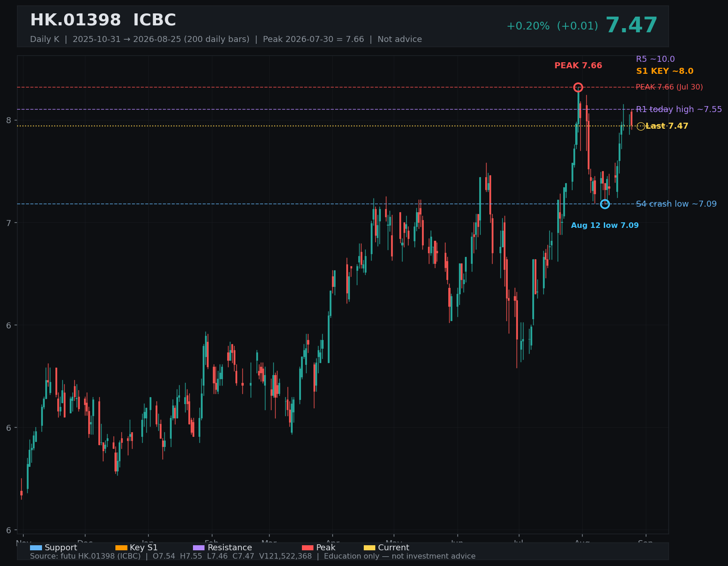The height and width of the screenshot is (566, 728).
Task: Click the 7 tick on the price axis
Action: tap(8, 223)
